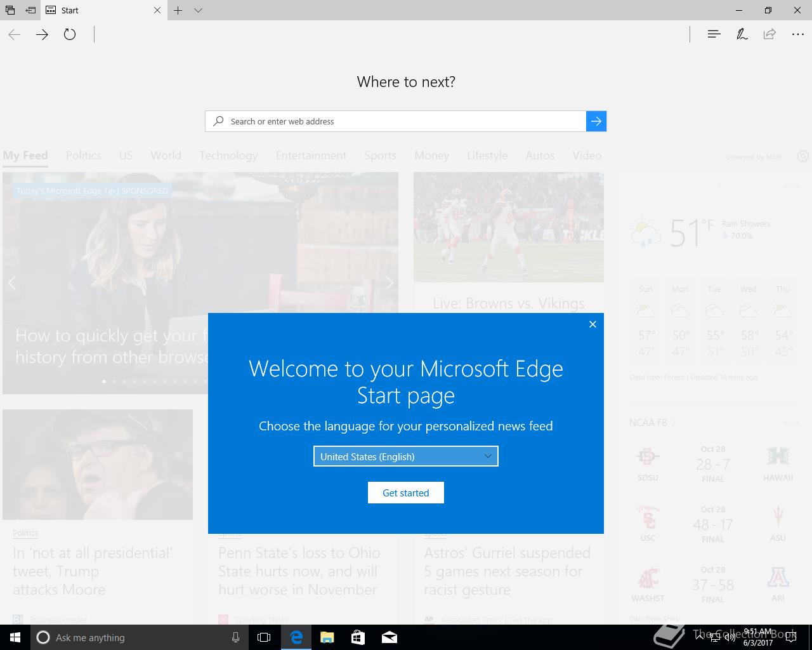
Task: Click the Get started button
Action: [x=406, y=493]
